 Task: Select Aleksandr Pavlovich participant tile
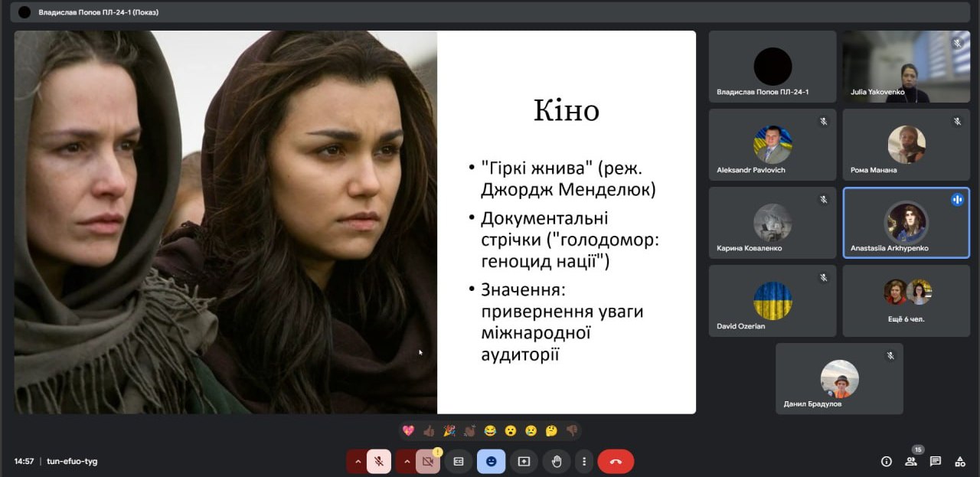pyautogui.click(x=773, y=145)
